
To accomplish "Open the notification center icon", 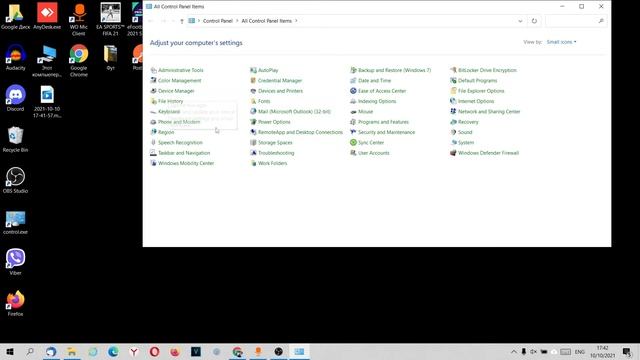I will 627,351.
